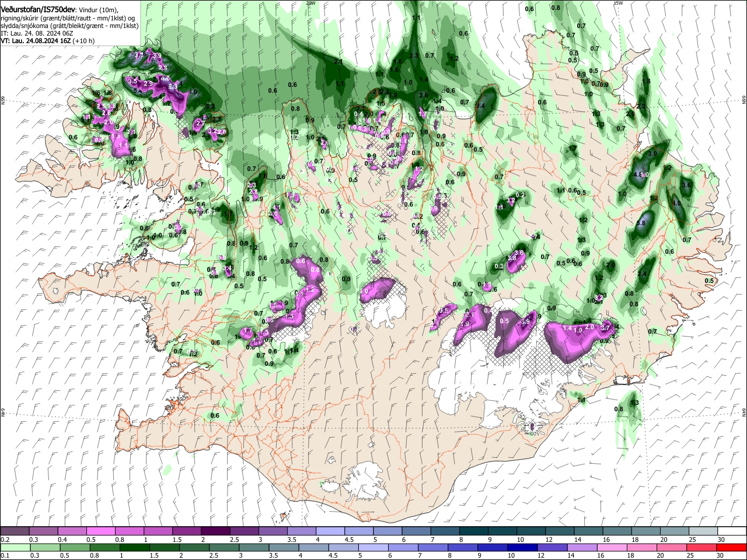Click the dark teal upper legend swatch between 9 and 10
Image resolution: width=747 pixels, height=560 pixels.
click(x=501, y=531)
